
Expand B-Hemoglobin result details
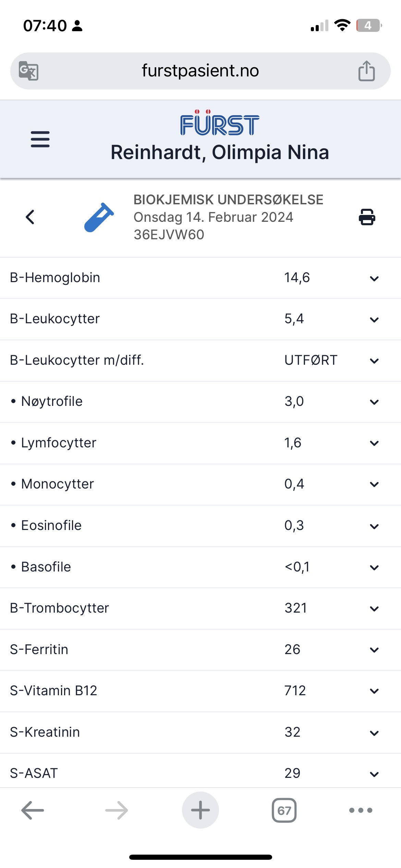click(374, 278)
